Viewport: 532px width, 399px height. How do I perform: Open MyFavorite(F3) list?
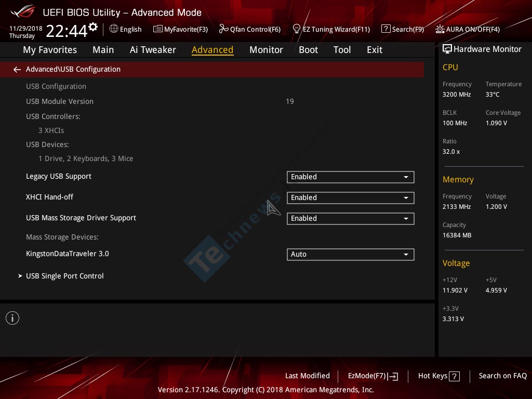point(180,29)
